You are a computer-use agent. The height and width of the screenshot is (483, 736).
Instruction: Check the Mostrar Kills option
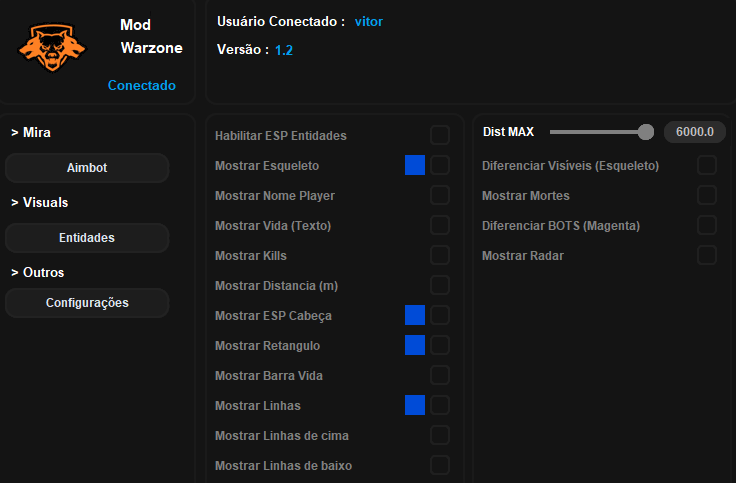(440, 255)
